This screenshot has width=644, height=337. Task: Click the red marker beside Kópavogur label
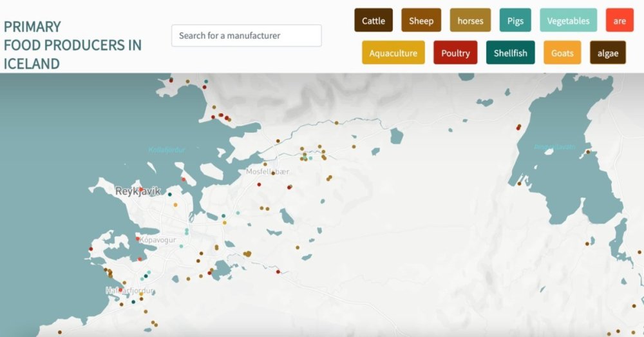pos(138,240)
